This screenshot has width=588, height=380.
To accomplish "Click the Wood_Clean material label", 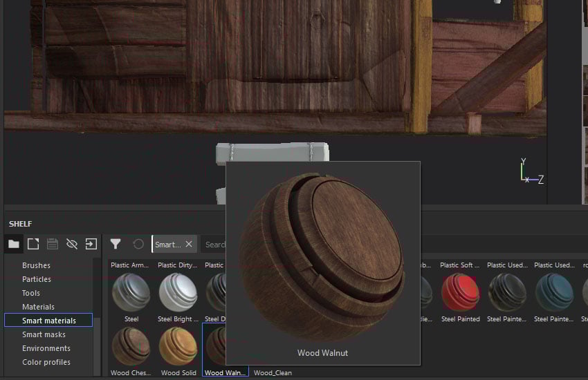I will [273, 373].
